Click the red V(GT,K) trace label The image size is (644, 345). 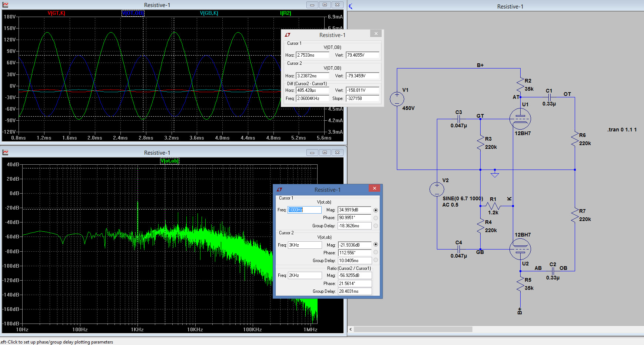[56, 13]
